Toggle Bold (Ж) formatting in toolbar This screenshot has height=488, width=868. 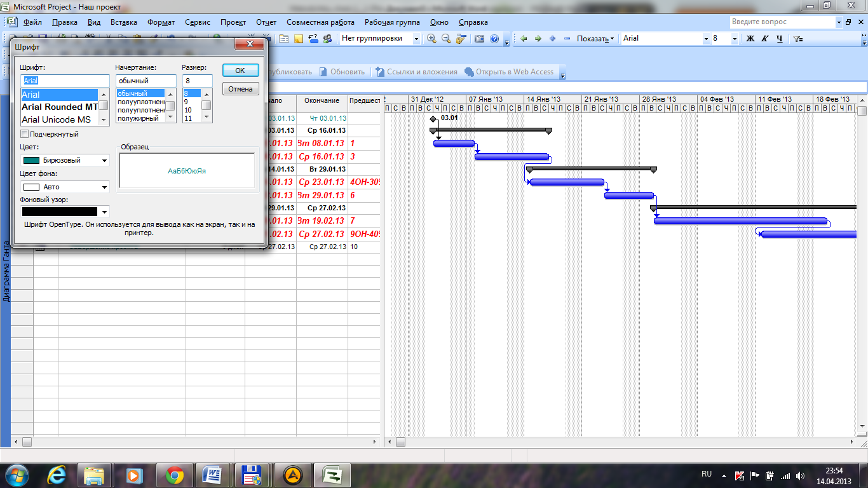750,39
